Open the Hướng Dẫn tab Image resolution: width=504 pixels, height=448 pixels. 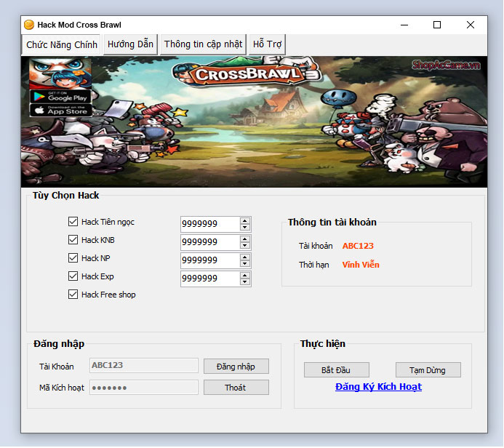pyautogui.click(x=130, y=44)
